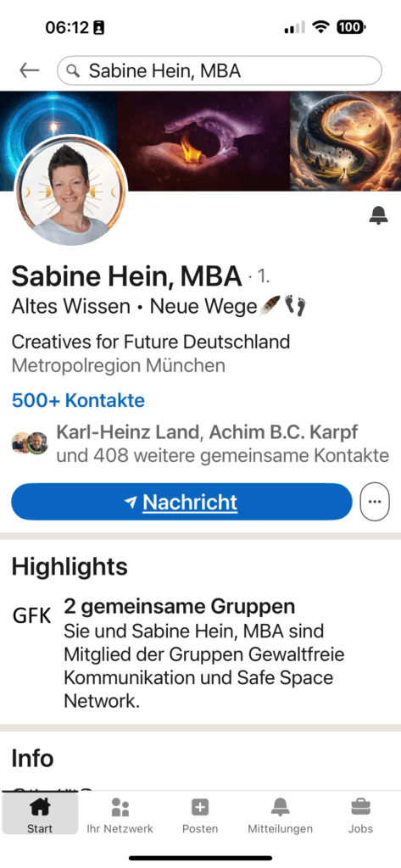
Task: Click the search field with Sabine Hein, MBA
Action: point(220,70)
